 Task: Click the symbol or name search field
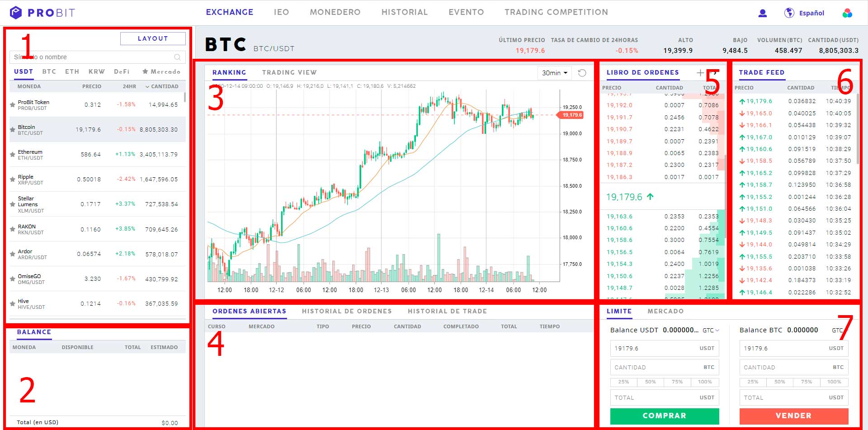tap(97, 57)
